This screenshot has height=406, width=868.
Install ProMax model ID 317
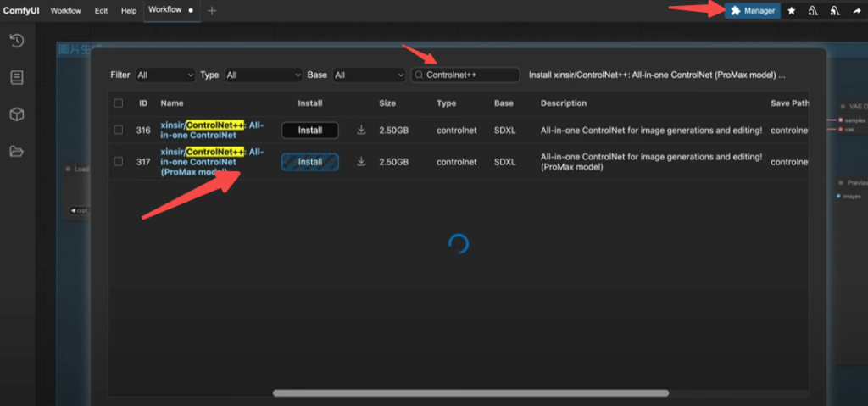310,162
